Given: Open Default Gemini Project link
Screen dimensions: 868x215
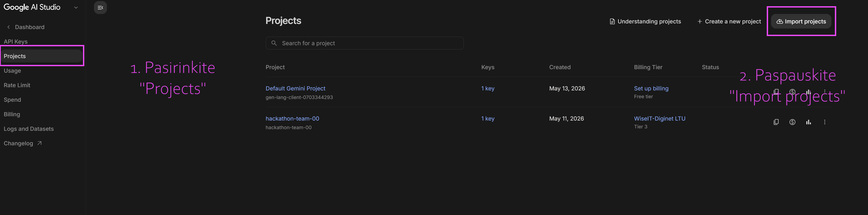Looking at the screenshot, I should point(295,89).
